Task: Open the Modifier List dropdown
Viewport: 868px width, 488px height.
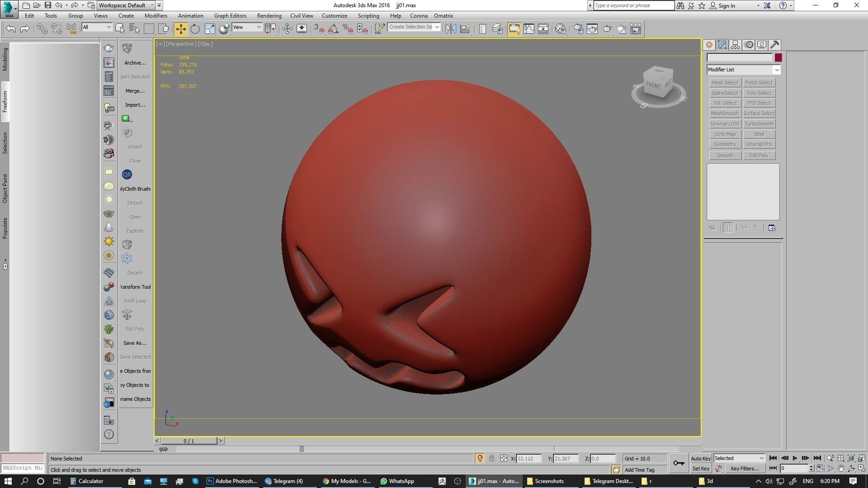Action: pos(744,70)
